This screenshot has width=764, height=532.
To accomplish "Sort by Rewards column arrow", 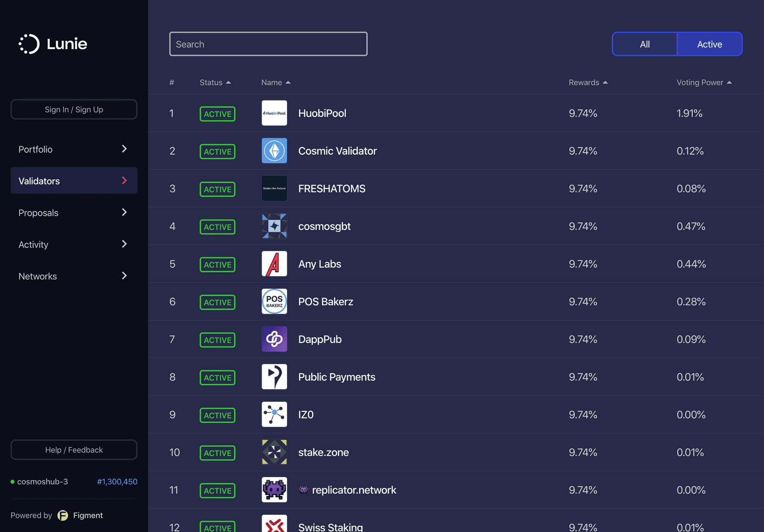I will (605, 83).
